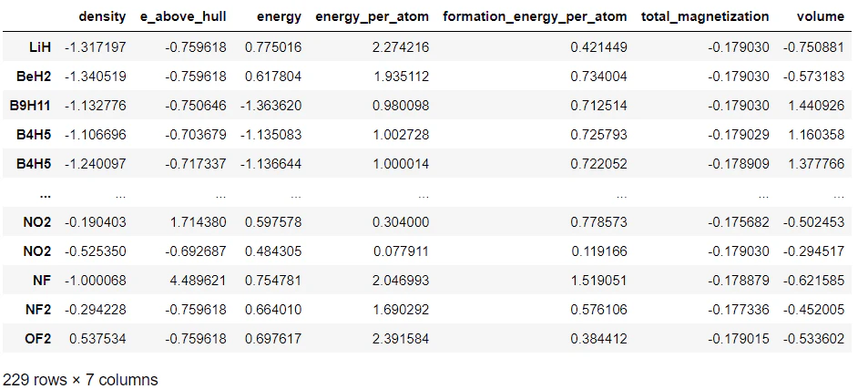Click density value -1.106696
The width and height of the screenshot is (868, 389).
click(x=96, y=135)
